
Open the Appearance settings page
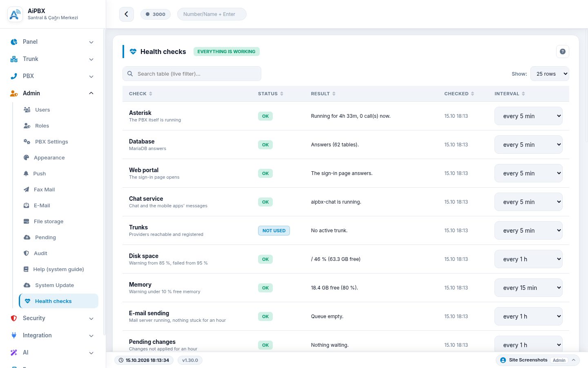(49, 157)
